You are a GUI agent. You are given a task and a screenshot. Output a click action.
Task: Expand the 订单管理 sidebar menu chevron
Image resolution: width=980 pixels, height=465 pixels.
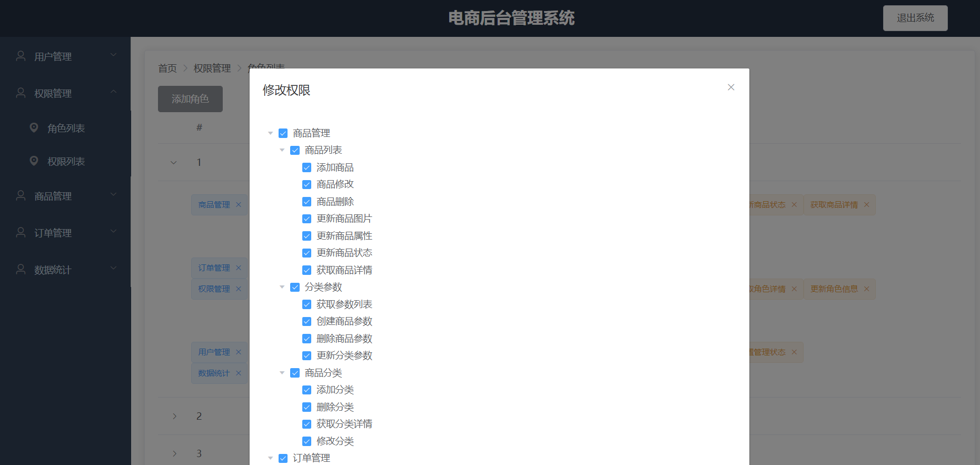pyautogui.click(x=113, y=231)
